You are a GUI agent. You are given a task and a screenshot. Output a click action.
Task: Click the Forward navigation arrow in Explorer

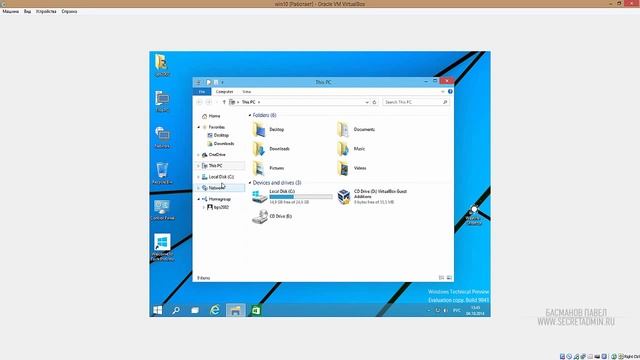(209, 102)
